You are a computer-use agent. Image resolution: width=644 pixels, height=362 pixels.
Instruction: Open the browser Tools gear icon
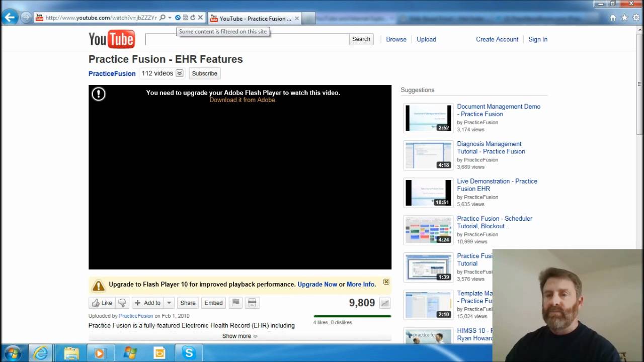pyautogui.click(x=636, y=18)
